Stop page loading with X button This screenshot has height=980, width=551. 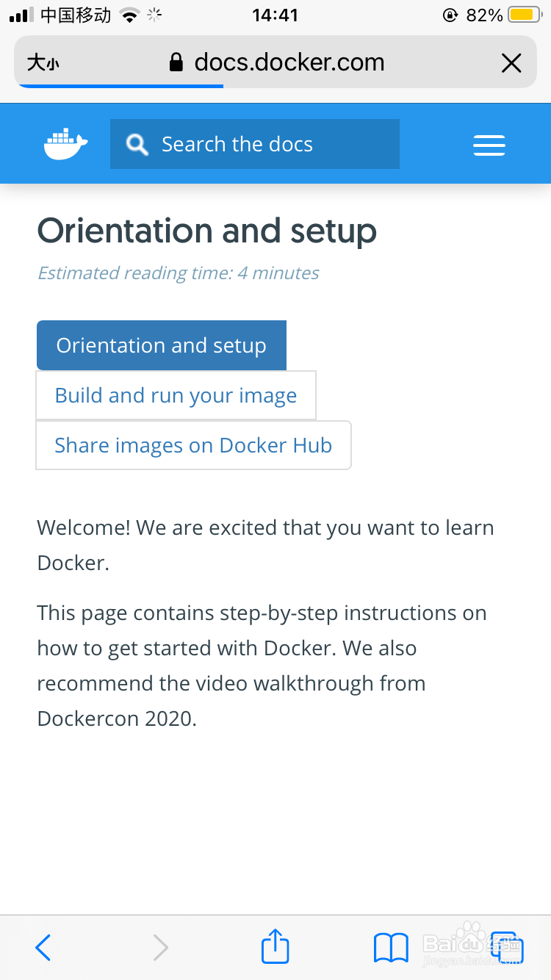(511, 63)
